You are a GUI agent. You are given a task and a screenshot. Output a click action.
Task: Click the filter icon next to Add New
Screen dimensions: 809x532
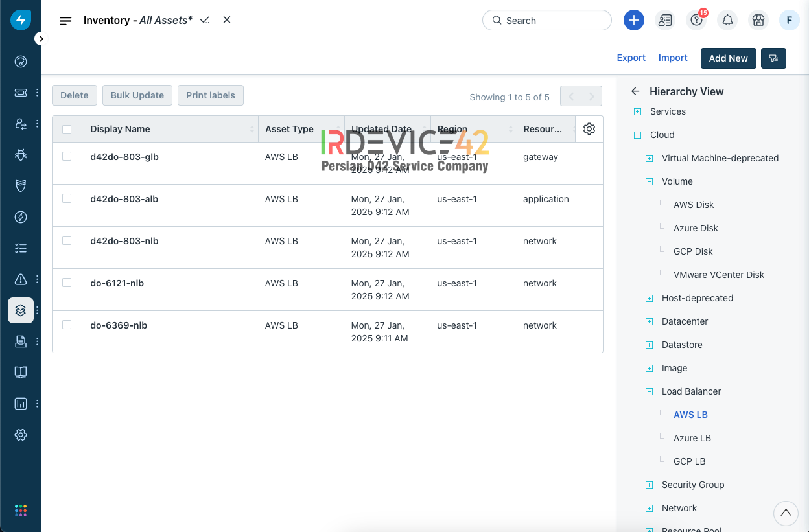773,58
